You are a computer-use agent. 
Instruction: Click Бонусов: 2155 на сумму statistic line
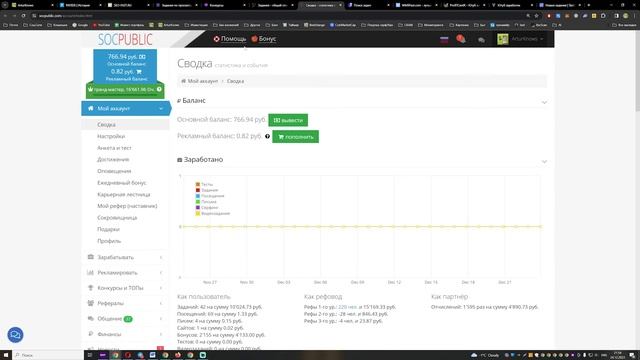221,335
